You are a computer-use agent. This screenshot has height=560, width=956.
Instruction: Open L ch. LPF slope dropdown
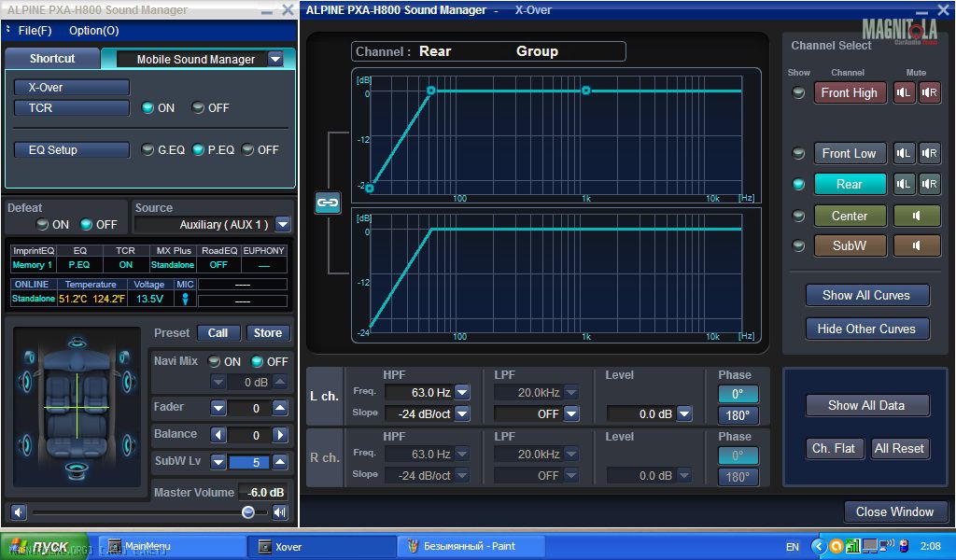(x=571, y=413)
